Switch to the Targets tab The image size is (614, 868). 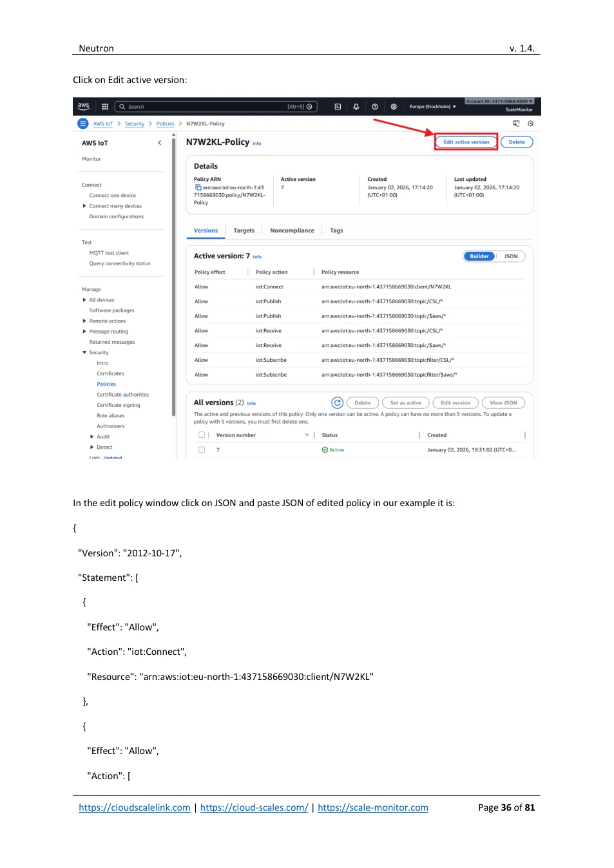tap(244, 231)
